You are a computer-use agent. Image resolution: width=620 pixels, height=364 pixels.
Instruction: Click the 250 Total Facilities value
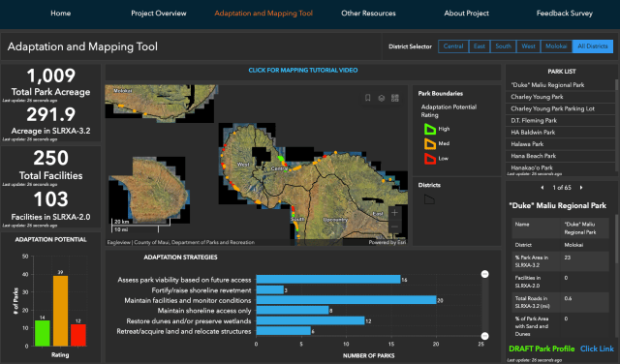pos(50,158)
